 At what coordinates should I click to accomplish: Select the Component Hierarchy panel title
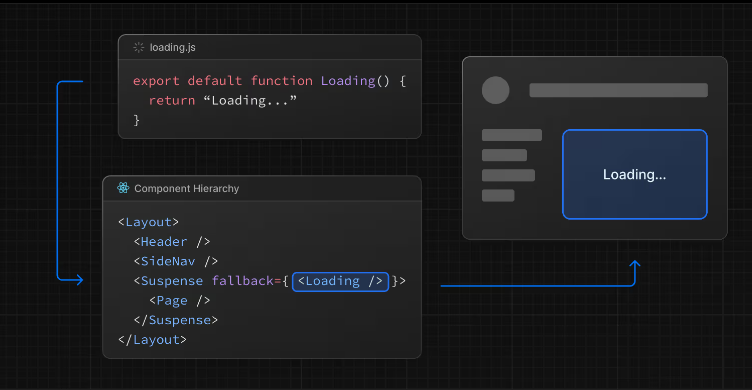187,189
